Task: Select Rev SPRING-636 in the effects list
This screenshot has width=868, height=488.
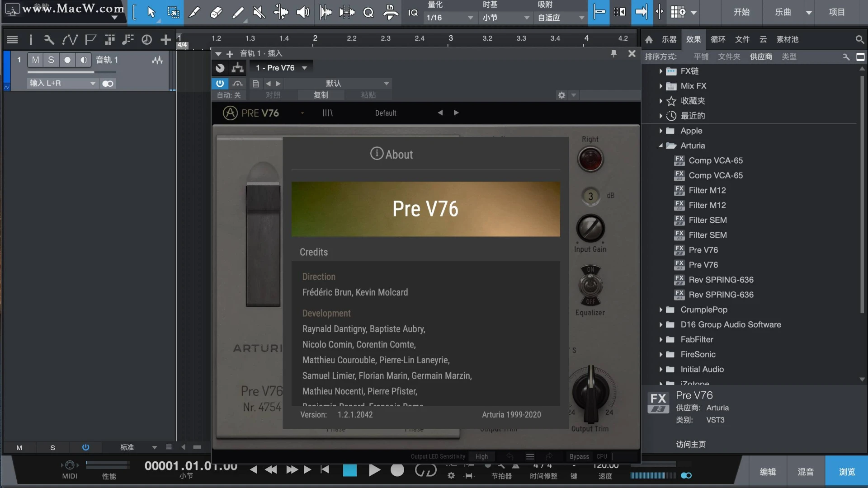Action: pyautogui.click(x=721, y=280)
